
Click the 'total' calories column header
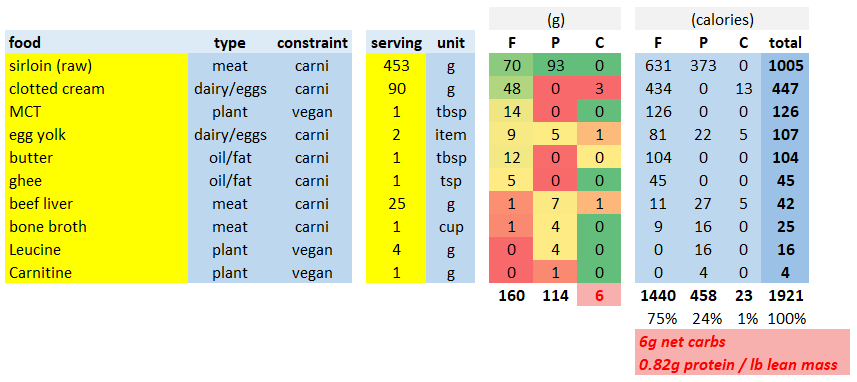coord(784,43)
